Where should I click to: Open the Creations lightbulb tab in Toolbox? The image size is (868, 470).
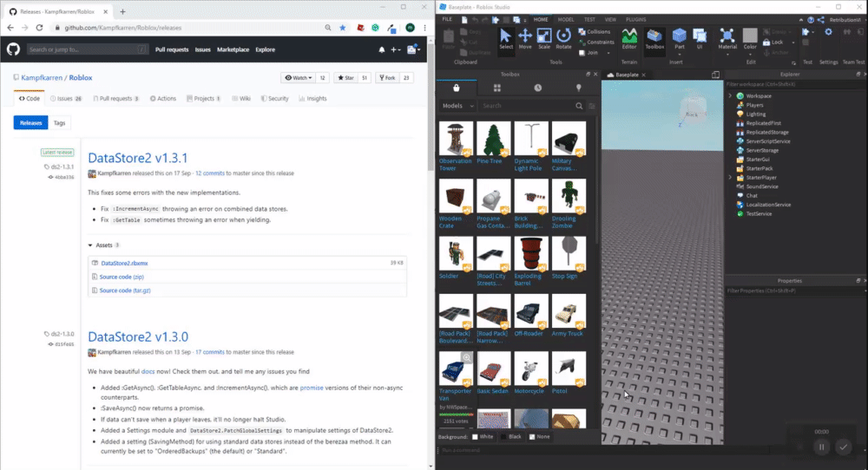pyautogui.click(x=578, y=88)
